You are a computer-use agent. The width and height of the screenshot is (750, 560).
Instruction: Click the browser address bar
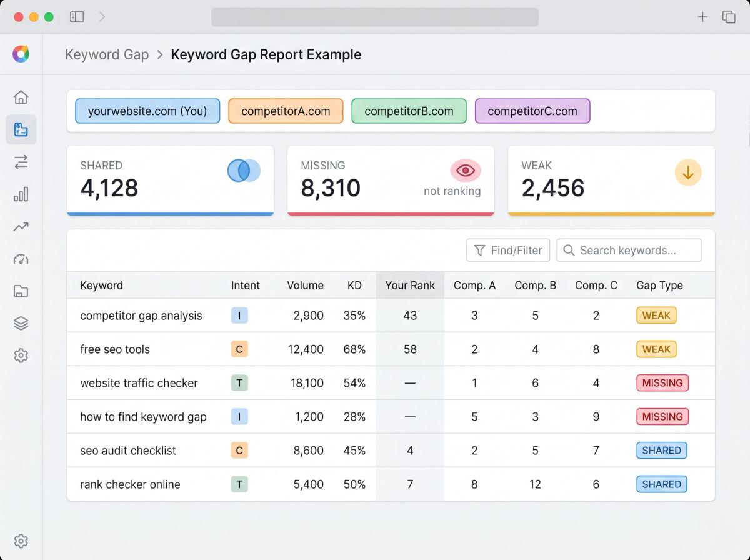pyautogui.click(x=375, y=17)
